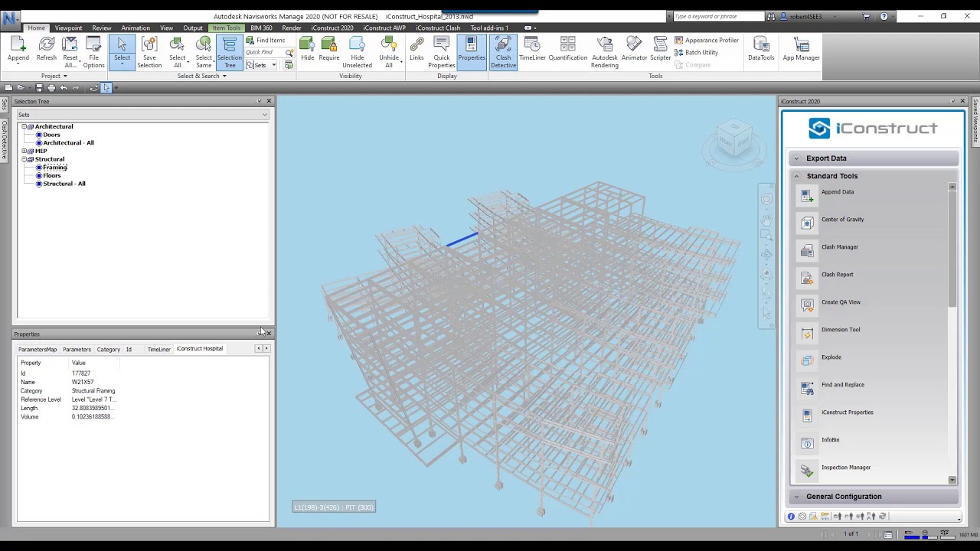Image resolution: width=980 pixels, height=551 pixels.
Task: Open iConstruct Properties tool
Action: [807, 416]
